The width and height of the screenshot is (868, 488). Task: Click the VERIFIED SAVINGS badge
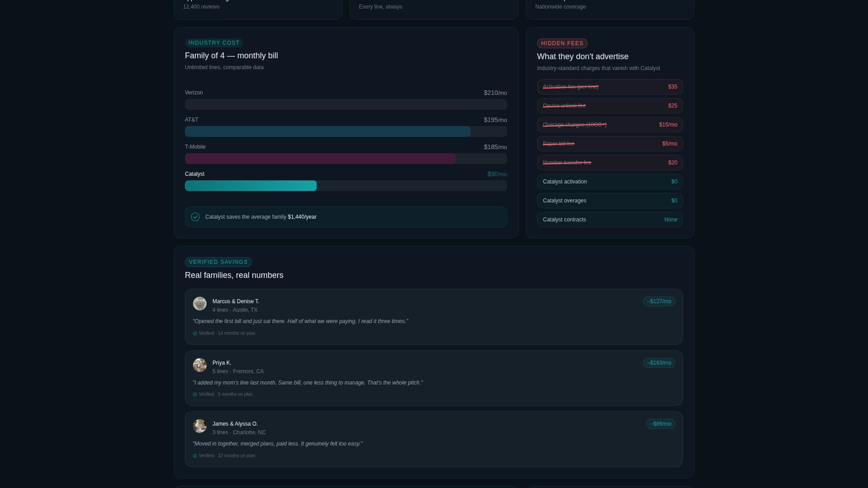click(x=218, y=262)
